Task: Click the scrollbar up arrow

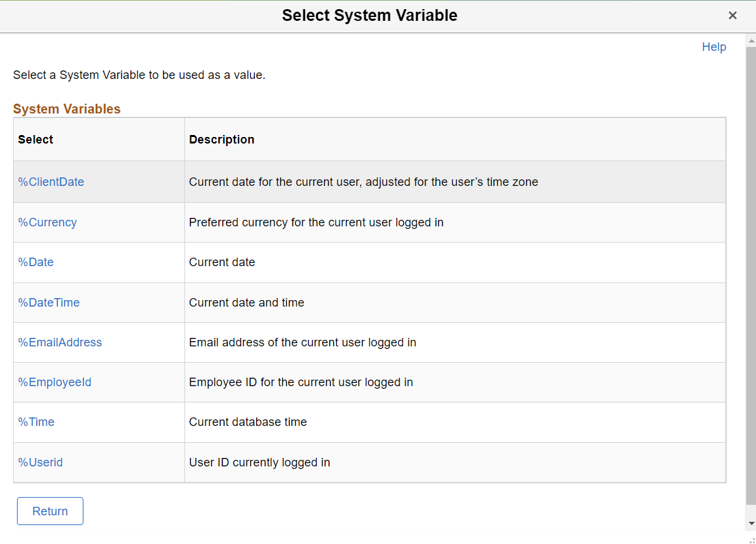Action: [x=750, y=40]
